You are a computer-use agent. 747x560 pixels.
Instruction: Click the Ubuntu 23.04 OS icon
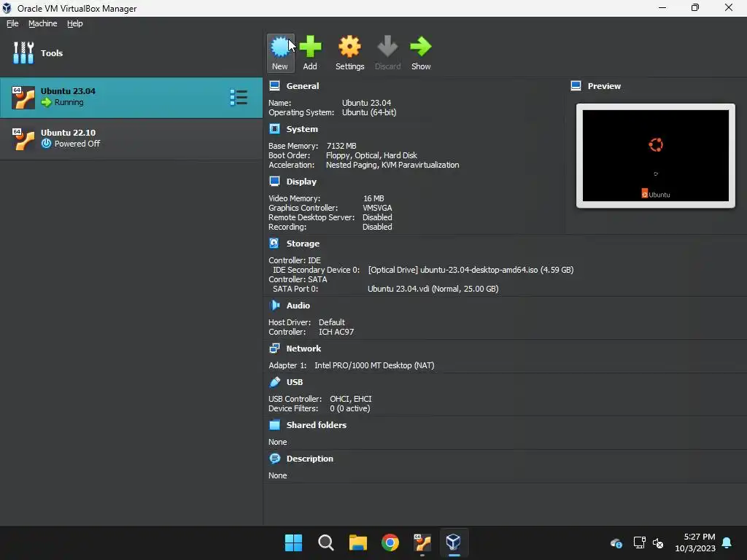23,97
